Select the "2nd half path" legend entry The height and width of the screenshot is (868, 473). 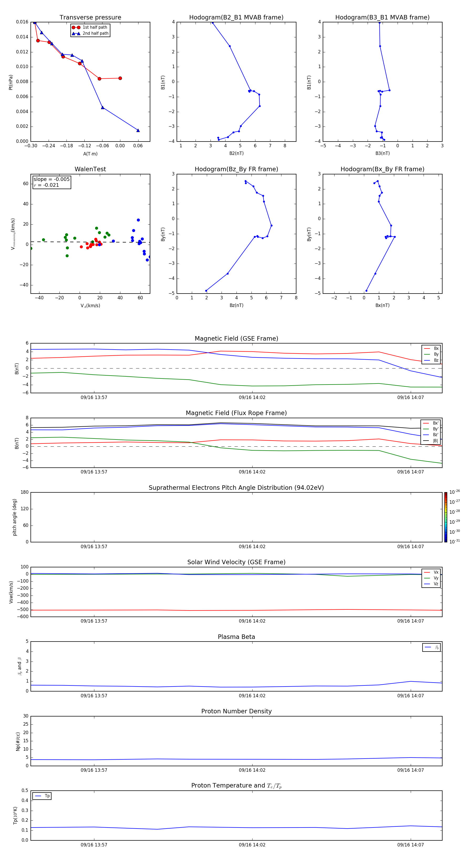(90, 33)
